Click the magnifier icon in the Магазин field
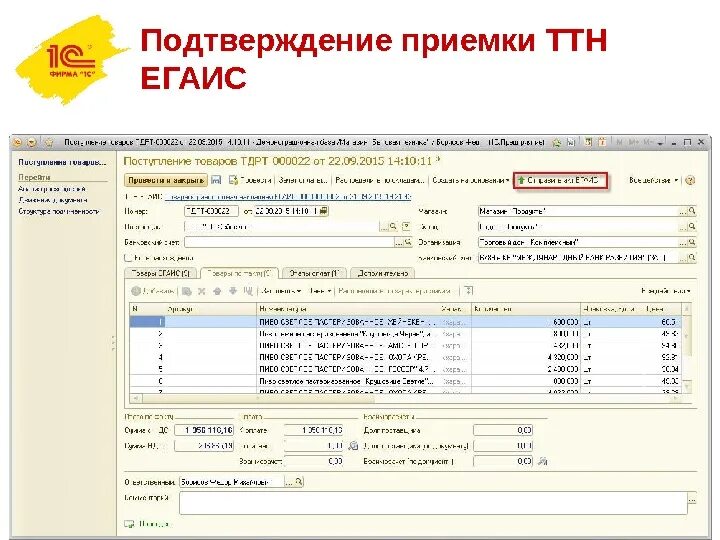Screen dimensions: 720x540 point(692,211)
